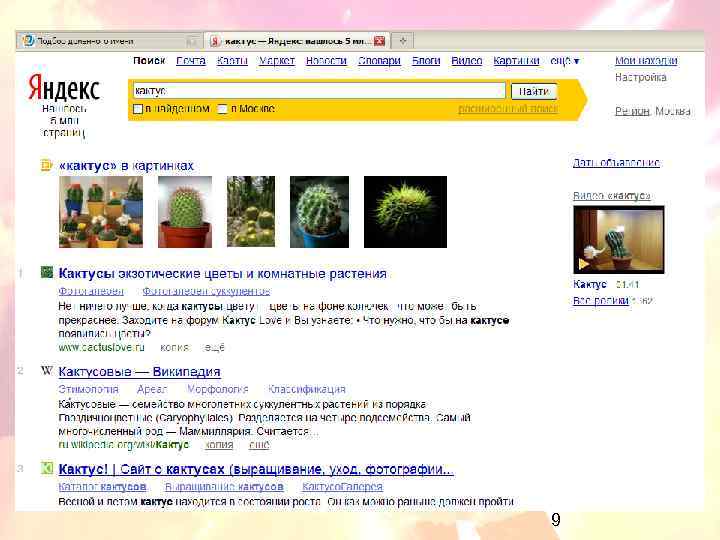Screen dimensions: 720x540
Task: Open the www.cactuslove.ru address link
Action: point(101,347)
